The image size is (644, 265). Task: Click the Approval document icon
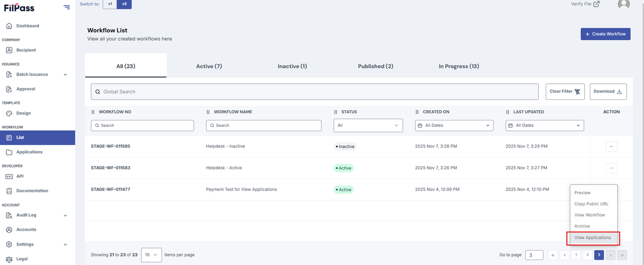[x=9, y=89]
